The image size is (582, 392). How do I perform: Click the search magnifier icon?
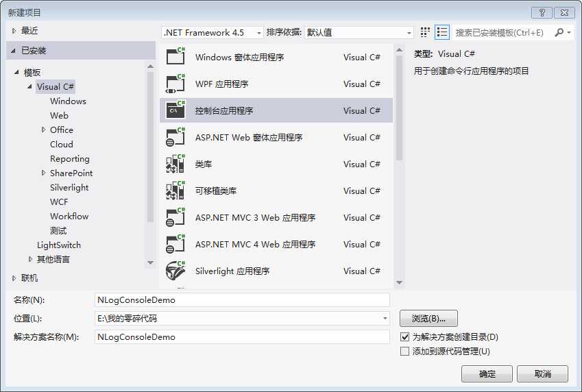(x=559, y=33)
